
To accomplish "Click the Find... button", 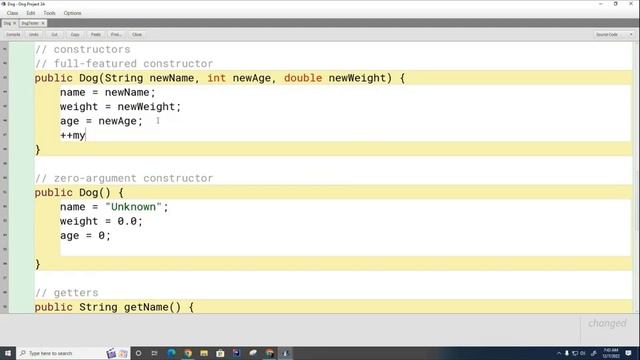I will 116,35.
